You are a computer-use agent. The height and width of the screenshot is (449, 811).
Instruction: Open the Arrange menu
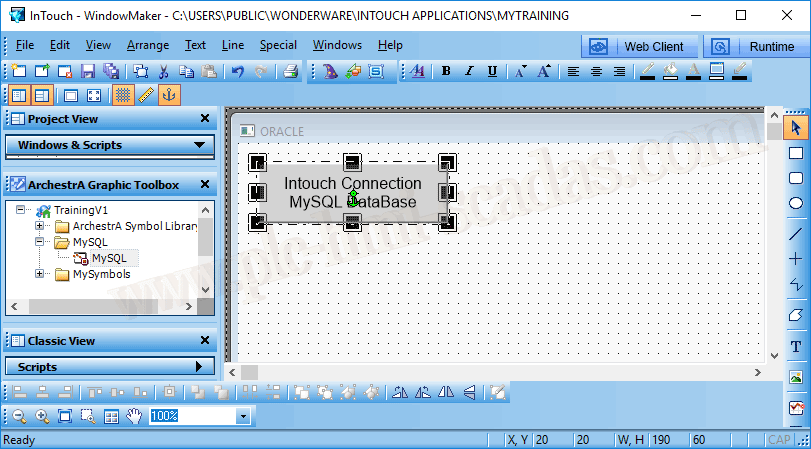pos(147,45)
